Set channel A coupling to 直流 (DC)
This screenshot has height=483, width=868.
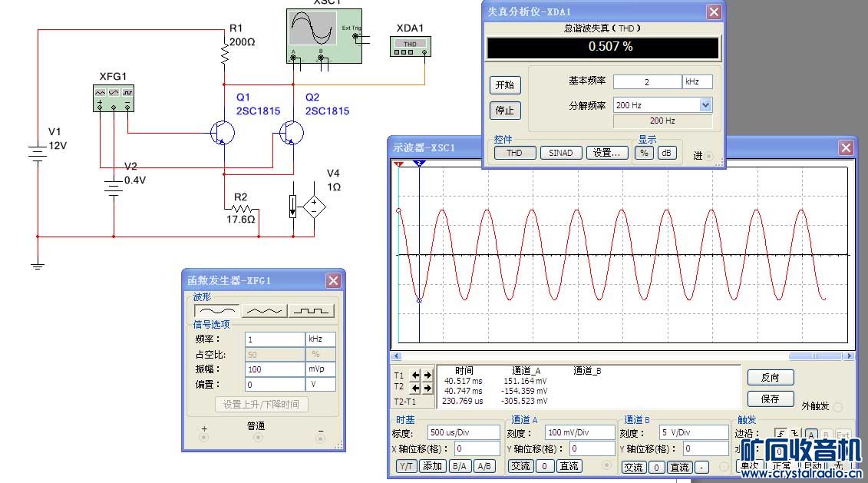[569, 466]
